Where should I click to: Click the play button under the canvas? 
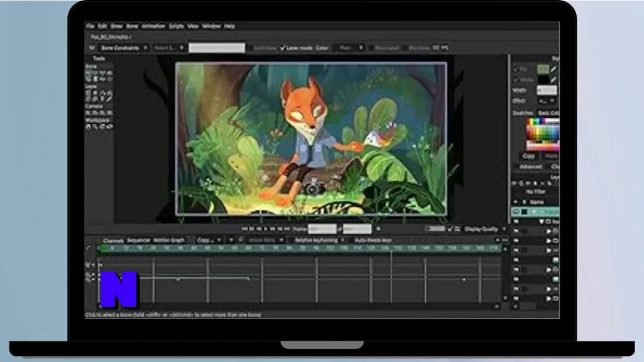click(266, 229)
